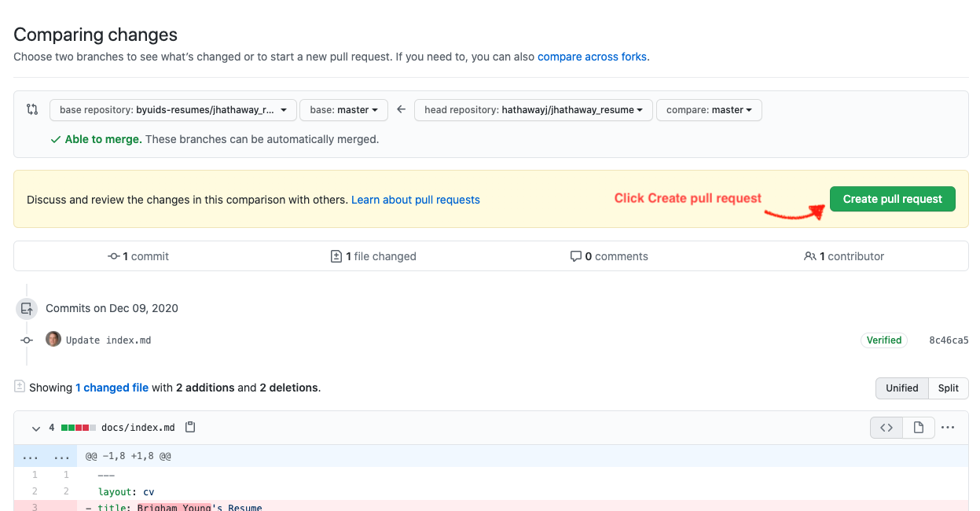Click the compare branches swap icon
This screenshot has height=511, width=980.
click(x=32, y=109)
